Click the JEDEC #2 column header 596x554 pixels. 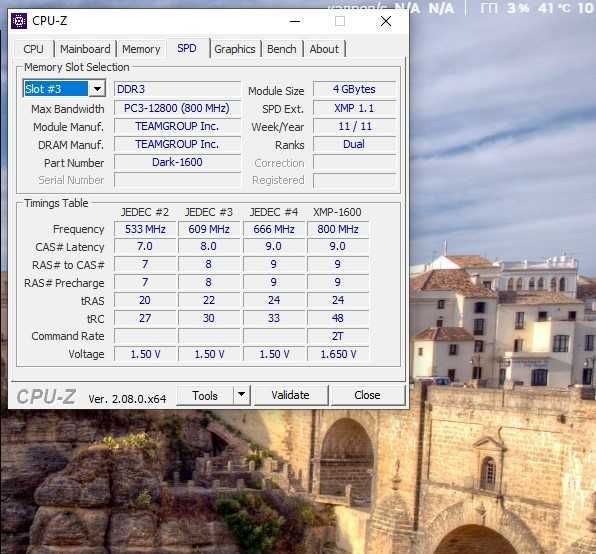[145, 212]
